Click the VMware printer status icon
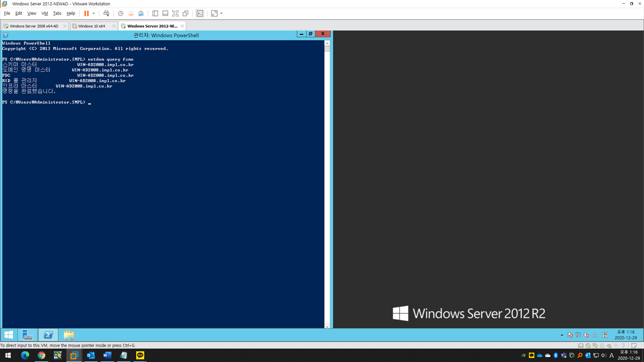The width and height of the screenshot is (644, 362). [x=602, y=346]
